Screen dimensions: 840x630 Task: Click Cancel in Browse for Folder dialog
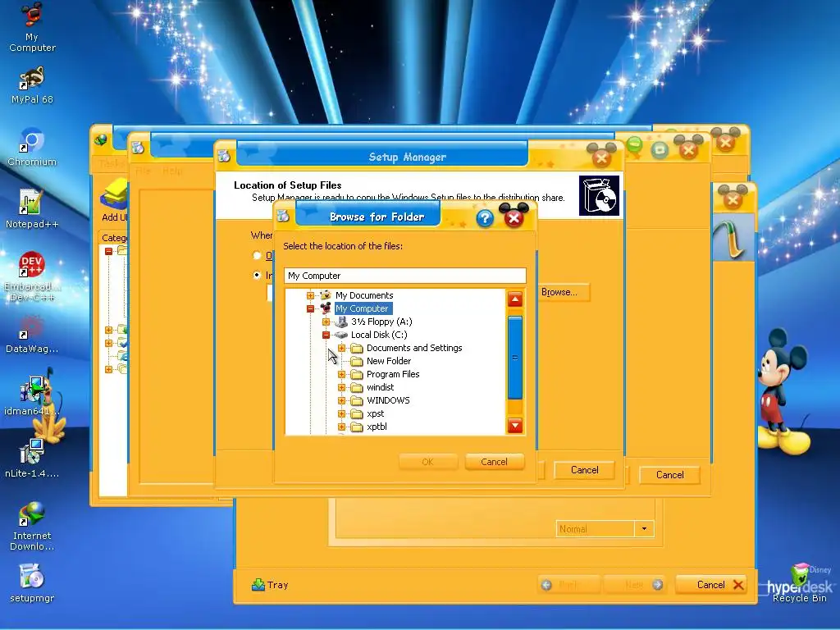tap(494, 462)
